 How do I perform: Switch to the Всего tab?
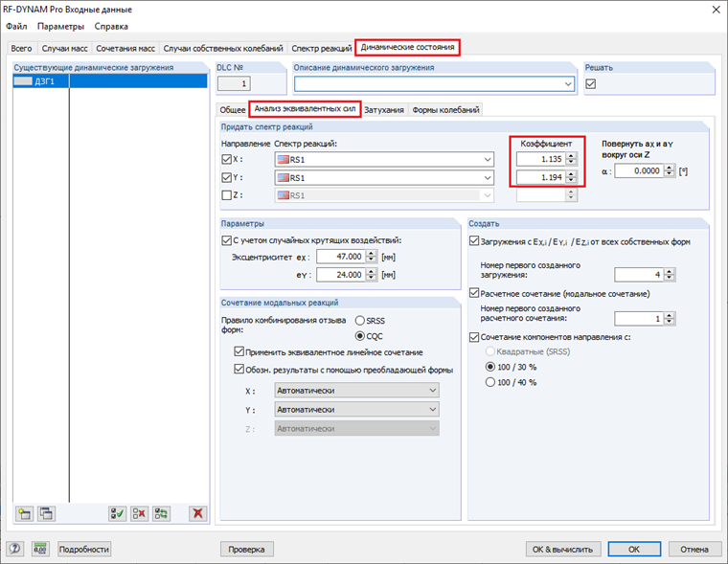click(x=21, y=48)
